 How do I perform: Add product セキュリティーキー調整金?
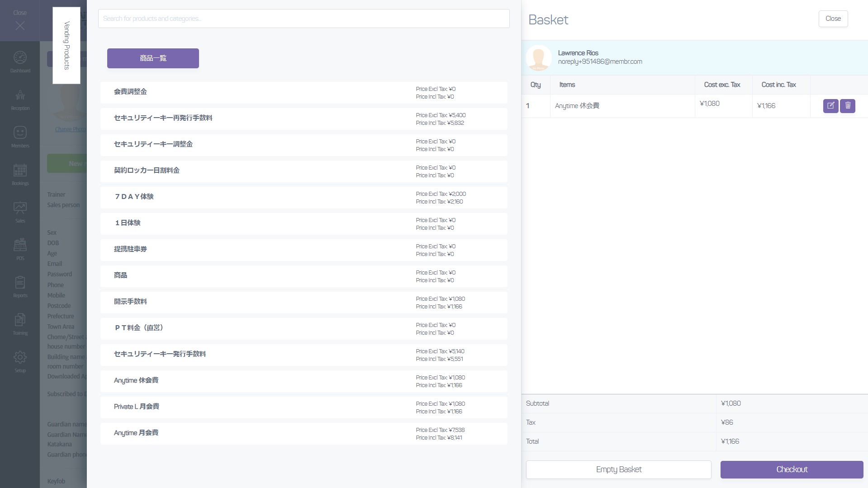304,145
